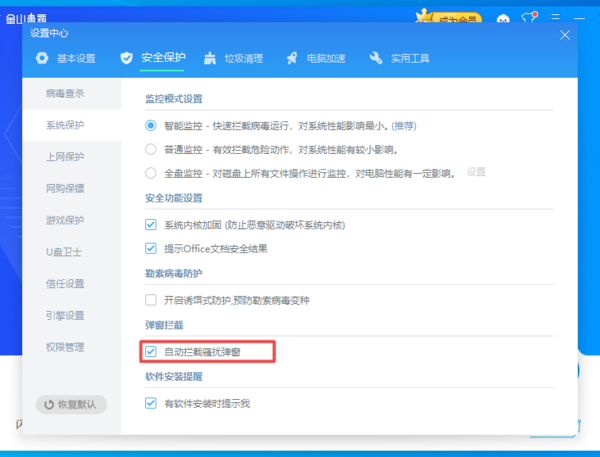Select the 普通监控 radio option

[151, 149]
